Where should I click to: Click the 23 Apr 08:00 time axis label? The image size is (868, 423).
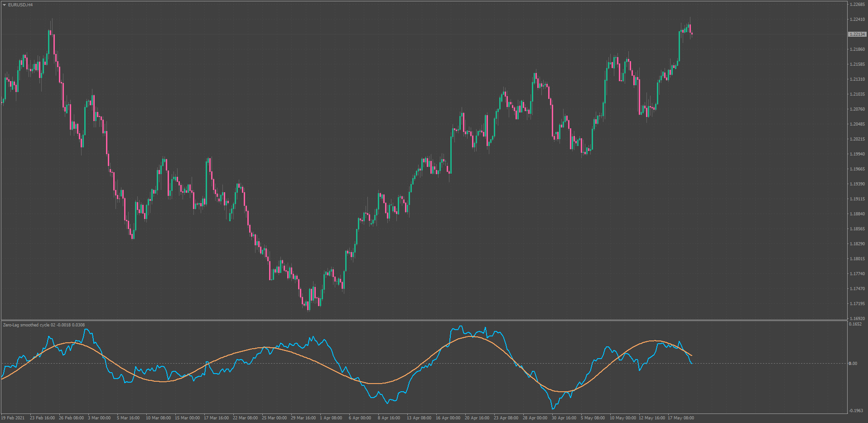click(506, 418)
